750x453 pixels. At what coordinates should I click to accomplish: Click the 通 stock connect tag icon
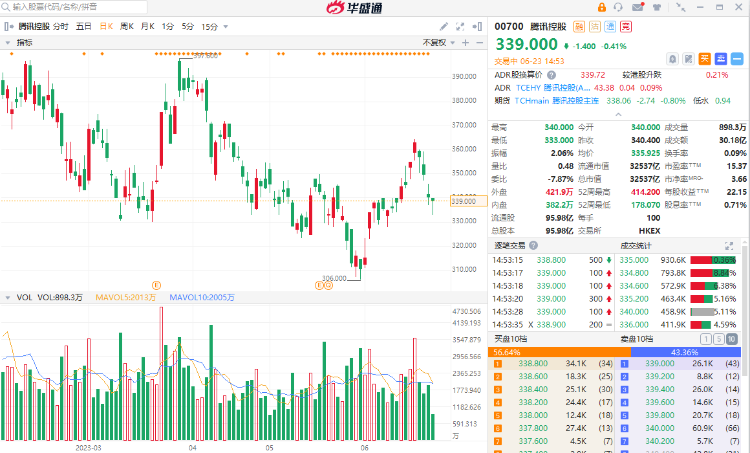click(x=610, y=25)
